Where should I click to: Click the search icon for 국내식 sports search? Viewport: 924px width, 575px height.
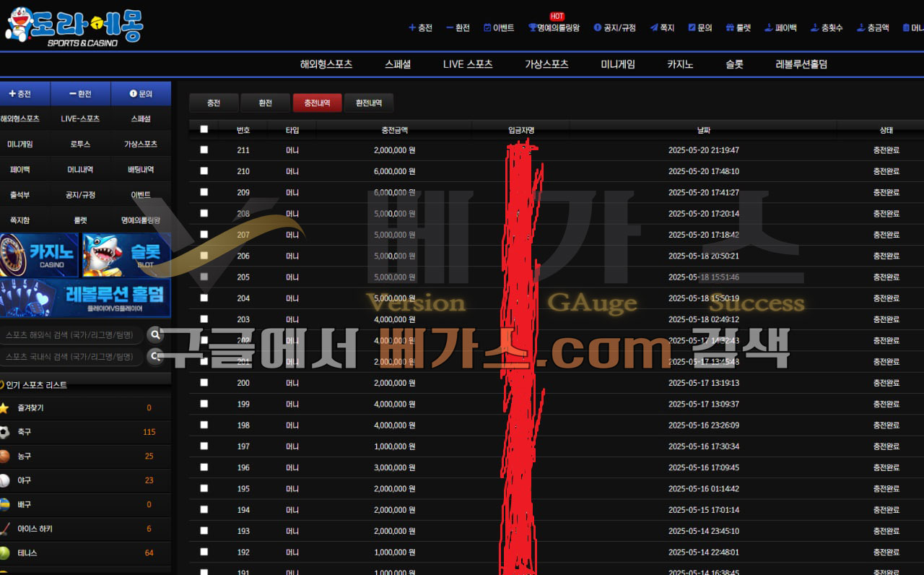[x=154, y=356]
